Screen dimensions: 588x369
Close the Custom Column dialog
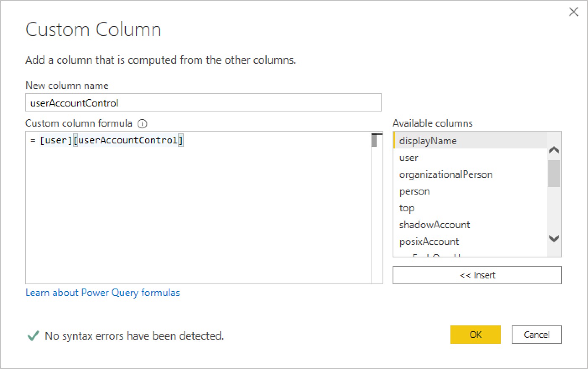573,12
